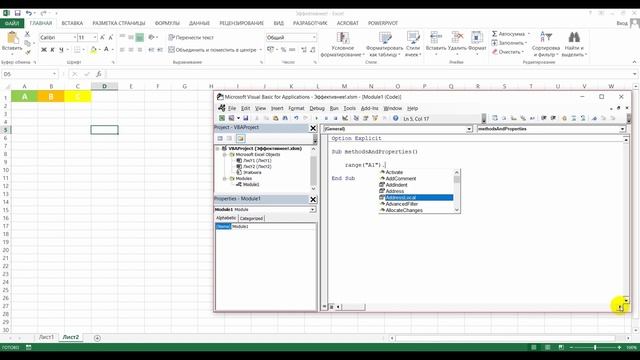The height and width of the screenshot is (360, 640).
Task: Collapse the Microsoft Excel Objects folder
Action: coord(224,155)
